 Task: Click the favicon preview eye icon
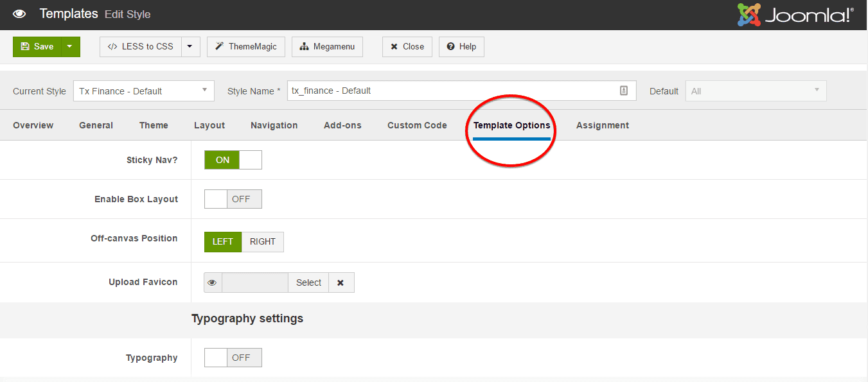click(213, 282)
